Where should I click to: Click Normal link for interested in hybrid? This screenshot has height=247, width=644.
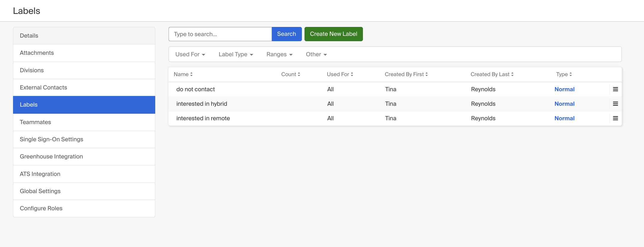(x=564, y=104)
